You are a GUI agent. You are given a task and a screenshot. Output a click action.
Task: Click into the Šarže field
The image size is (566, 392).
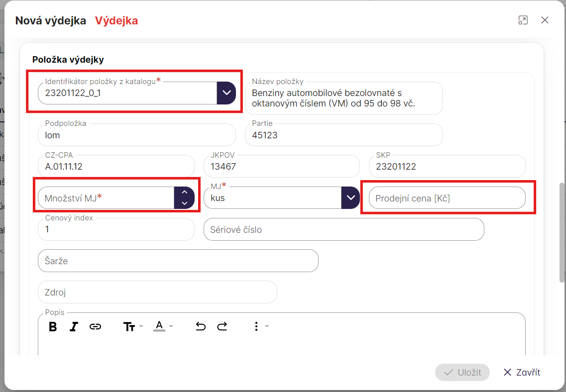[x=178, y=261]
